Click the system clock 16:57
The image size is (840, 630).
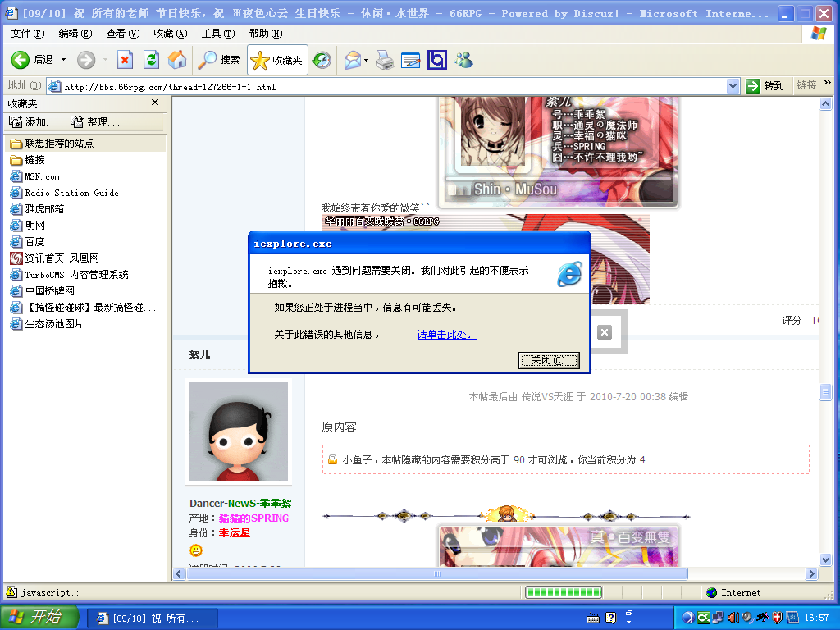tap(816, 618)
